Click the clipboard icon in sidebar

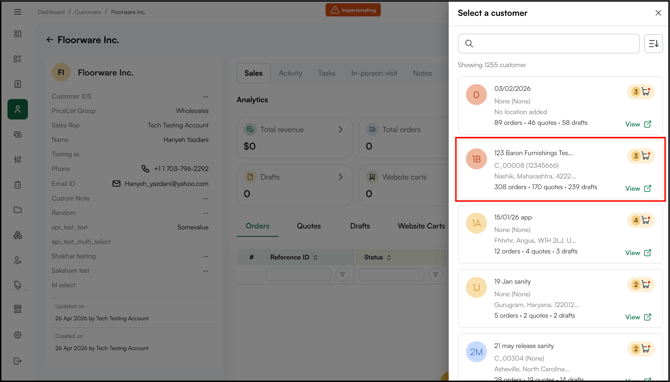(x=18, y=185)
